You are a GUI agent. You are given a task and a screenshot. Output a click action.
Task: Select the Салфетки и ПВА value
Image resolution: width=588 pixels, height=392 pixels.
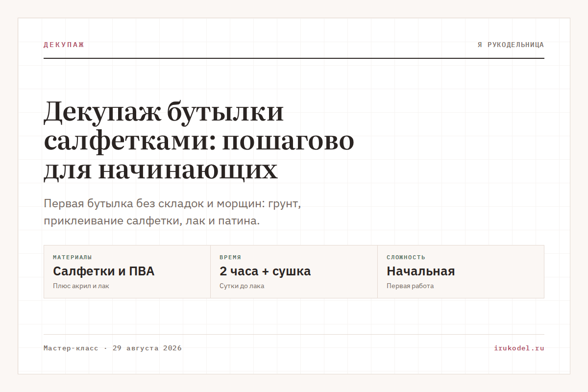104,271
